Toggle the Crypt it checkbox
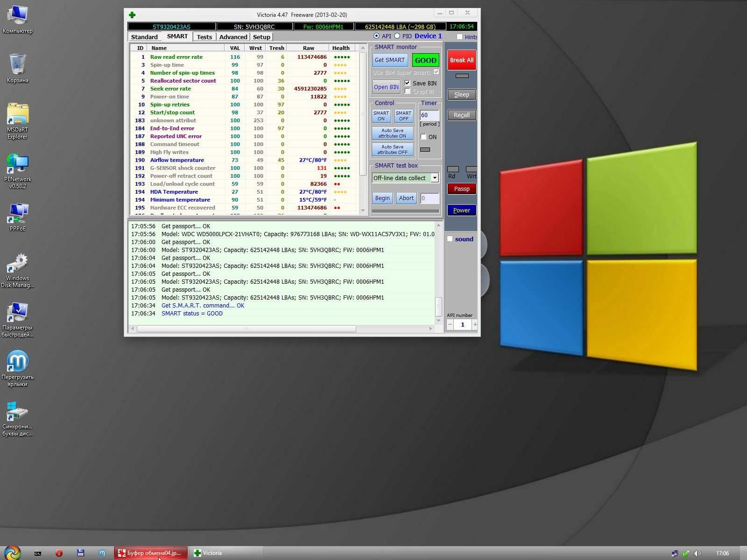The width and height of the screenshot is (747, 560). point(408,91)
